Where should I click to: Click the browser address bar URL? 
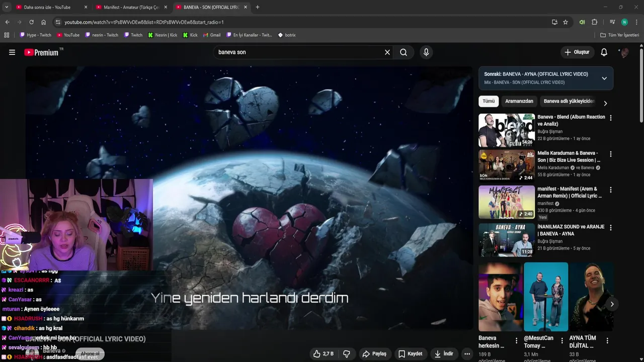click(x=144, y=22)
